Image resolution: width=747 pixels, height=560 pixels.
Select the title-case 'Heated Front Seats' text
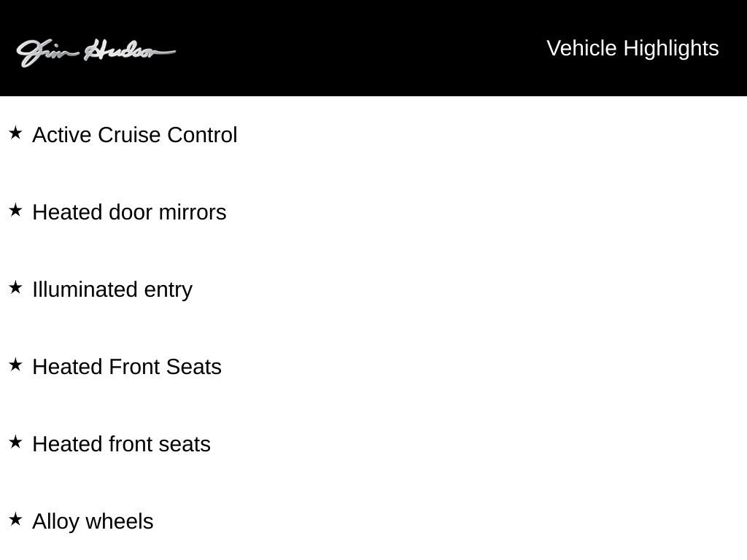click(x=127, y=367)
